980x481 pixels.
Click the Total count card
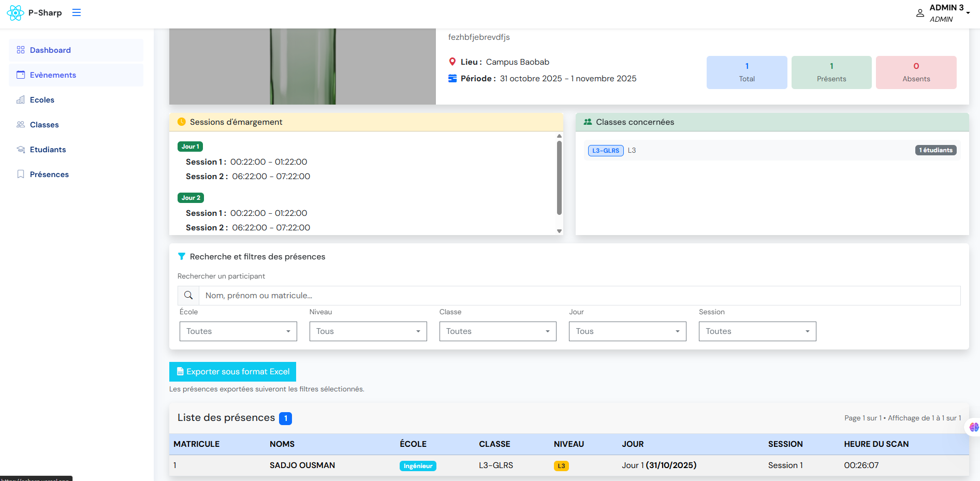coord(747,72)
